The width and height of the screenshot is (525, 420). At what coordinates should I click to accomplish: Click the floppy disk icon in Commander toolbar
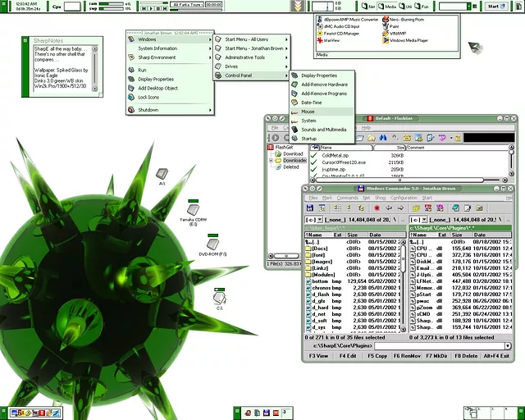(310, 208)
